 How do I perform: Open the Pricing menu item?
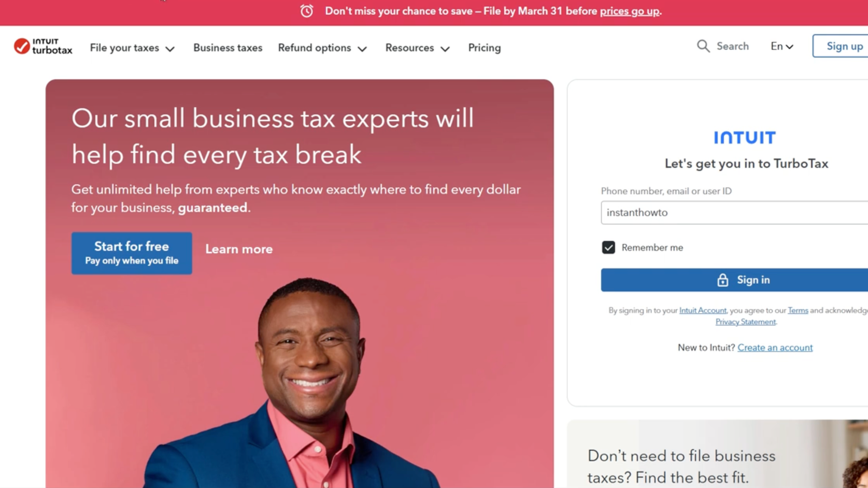[x=484, y=48]
